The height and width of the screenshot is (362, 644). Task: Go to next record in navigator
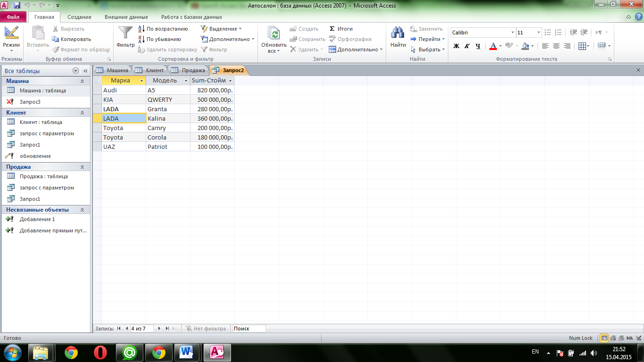159,329
